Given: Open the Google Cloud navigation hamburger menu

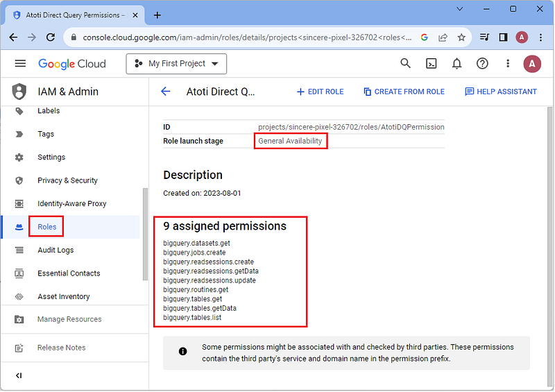Looking at the screenshot, I should (x=20, y=64).
